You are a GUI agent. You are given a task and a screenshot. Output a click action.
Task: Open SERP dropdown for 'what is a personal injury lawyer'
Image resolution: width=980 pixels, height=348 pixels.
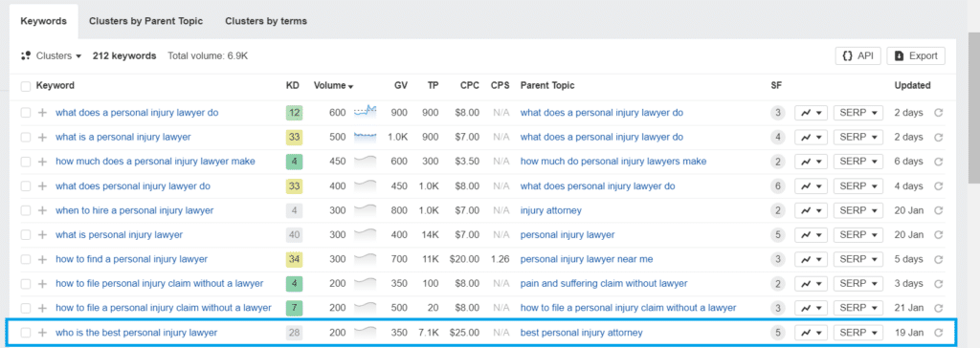(x=858, y=138)
